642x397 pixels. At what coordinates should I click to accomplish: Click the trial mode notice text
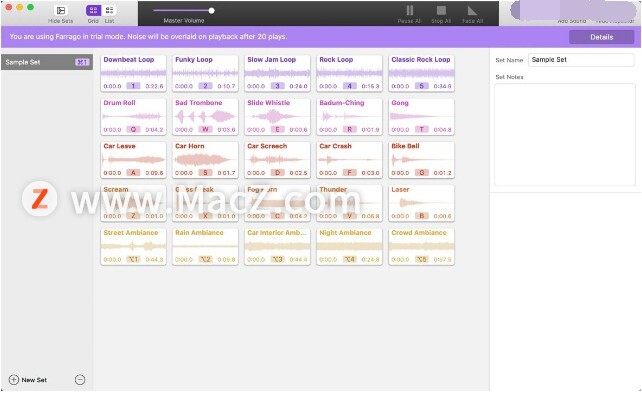click(x=148, y=36)
